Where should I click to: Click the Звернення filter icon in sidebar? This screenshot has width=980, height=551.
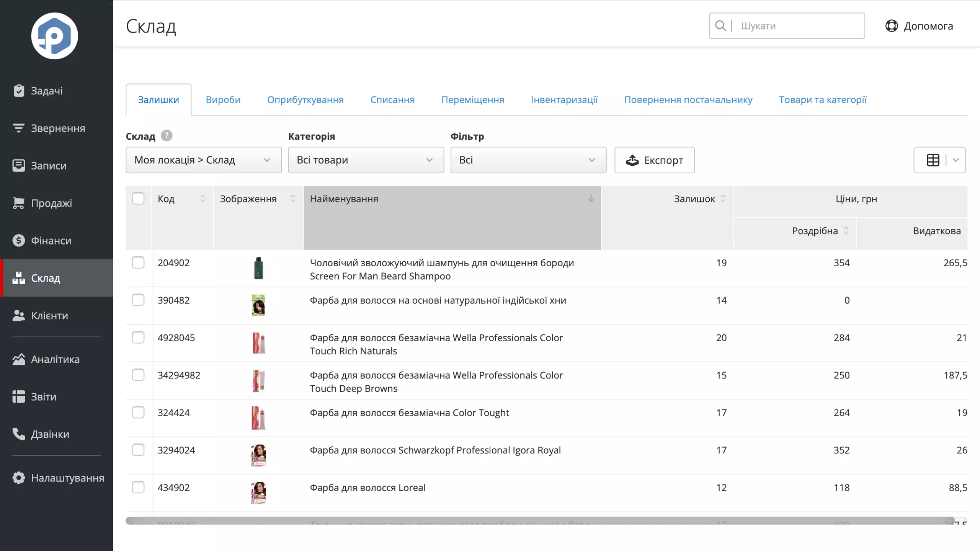click(x=18, y=128)
